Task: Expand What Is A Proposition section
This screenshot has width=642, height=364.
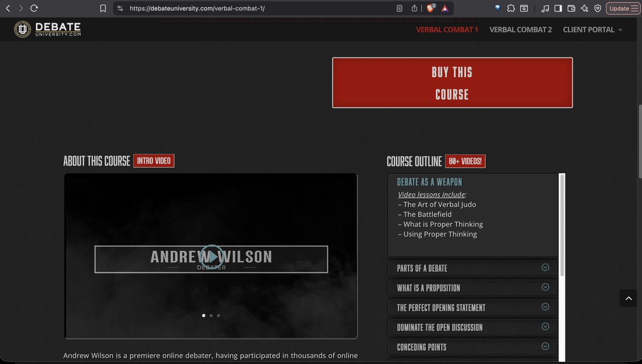Action: tap(473, 288)
